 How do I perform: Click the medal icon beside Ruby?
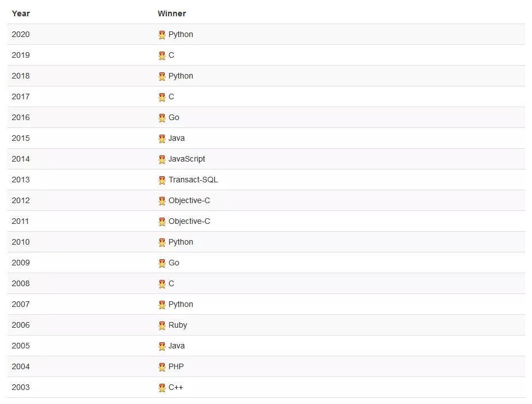(162, 325)
